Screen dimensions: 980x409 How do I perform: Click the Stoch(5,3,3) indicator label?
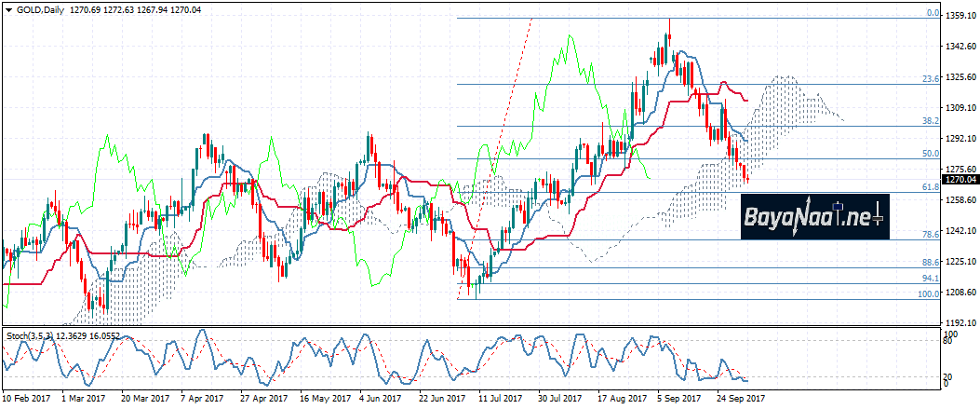pyautogui.click(x=29, y=334)
